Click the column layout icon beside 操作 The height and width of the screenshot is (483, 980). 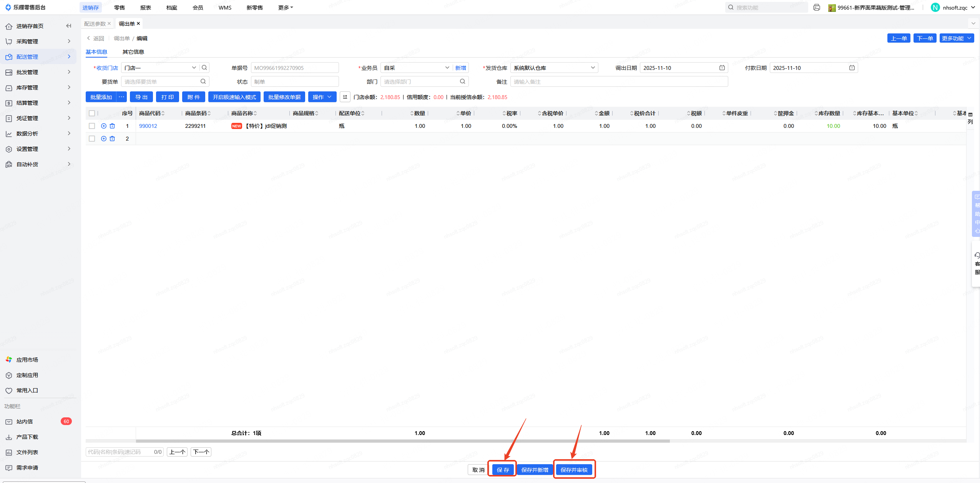pyautogui.click(x=345, y=97)
